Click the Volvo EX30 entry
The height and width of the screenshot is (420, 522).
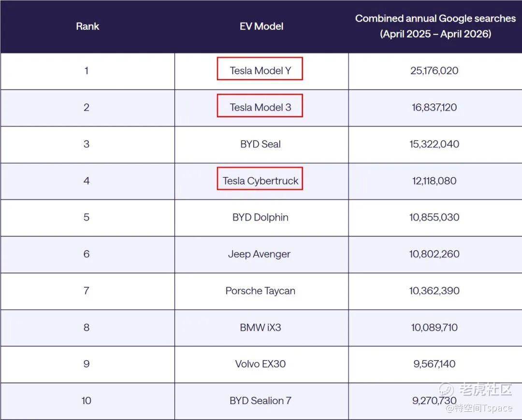(x=261, y=364)
